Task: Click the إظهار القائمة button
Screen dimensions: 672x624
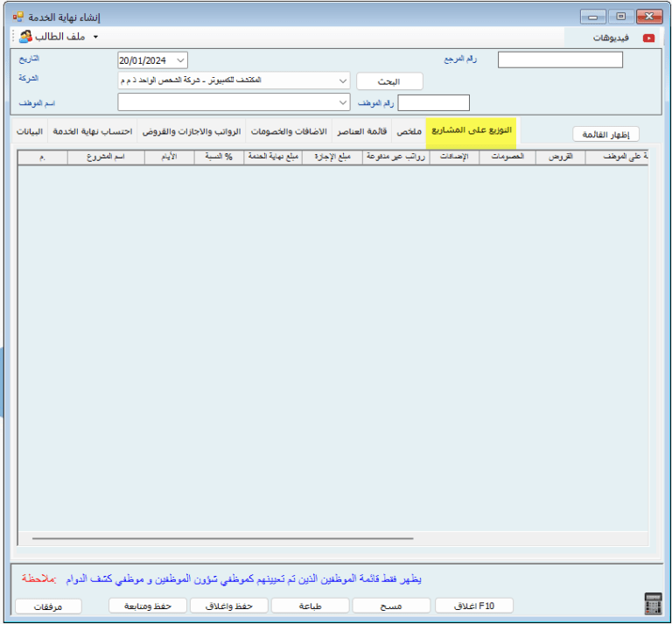Action: click(x=605, y=134)
